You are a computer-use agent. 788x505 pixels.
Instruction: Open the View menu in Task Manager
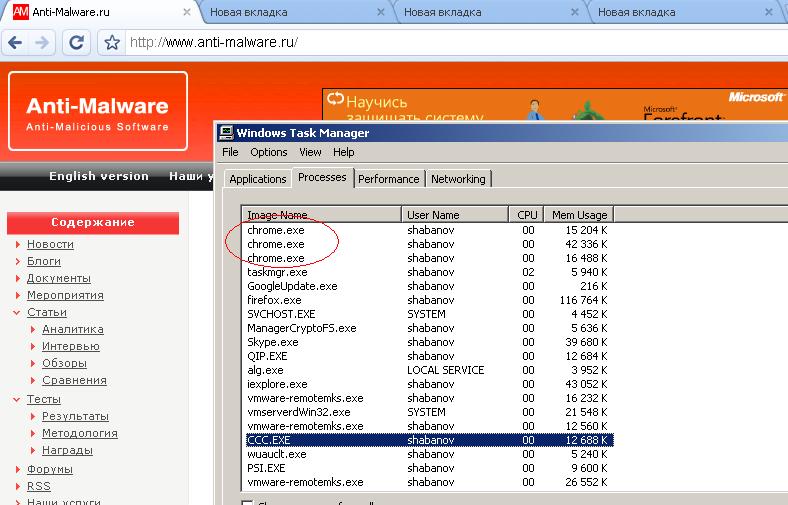coord(310,152)
